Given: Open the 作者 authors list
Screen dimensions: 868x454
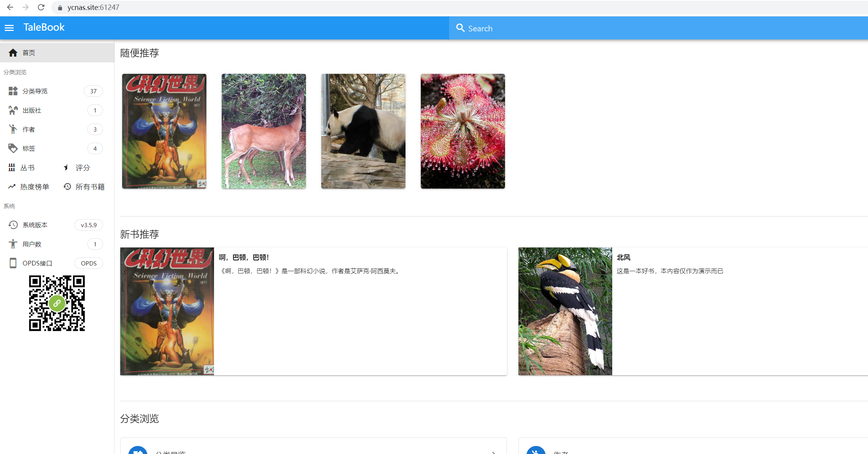Looking at the screenshot, I should (29, 129).
